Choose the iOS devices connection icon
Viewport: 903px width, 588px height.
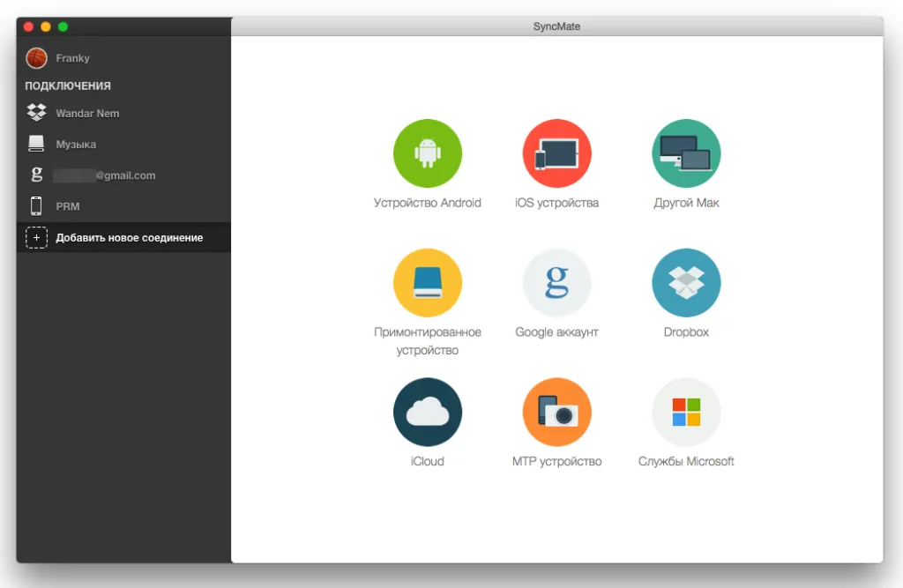[x=556, y=153]
